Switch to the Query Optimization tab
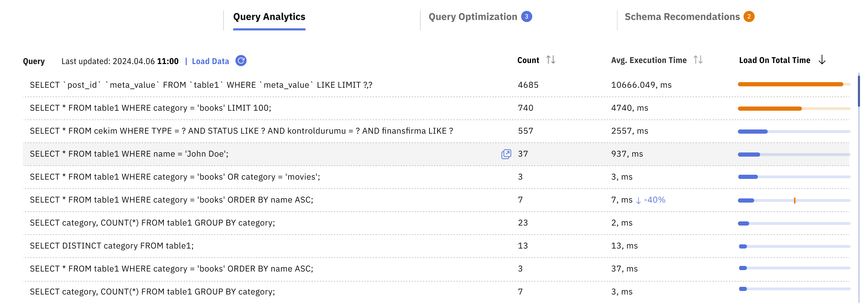Screen dimensions: 868x307 point(473,17)
